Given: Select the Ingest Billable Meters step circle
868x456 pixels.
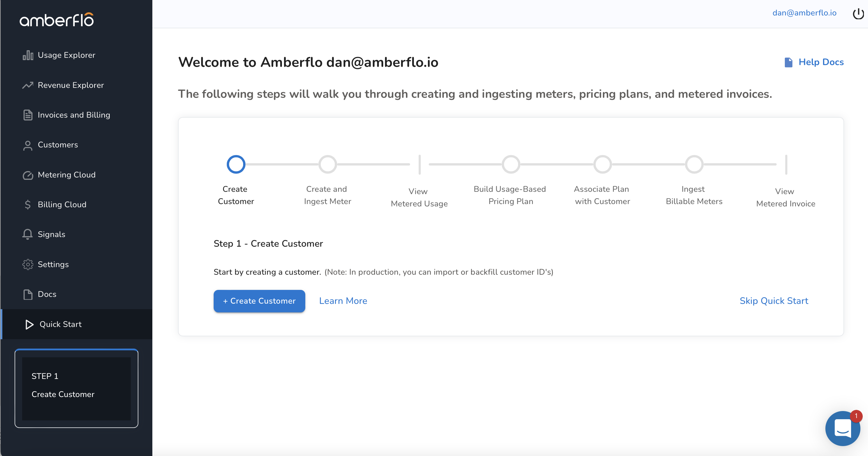Looking at the screenshot, I should click(x=694, y=164).
